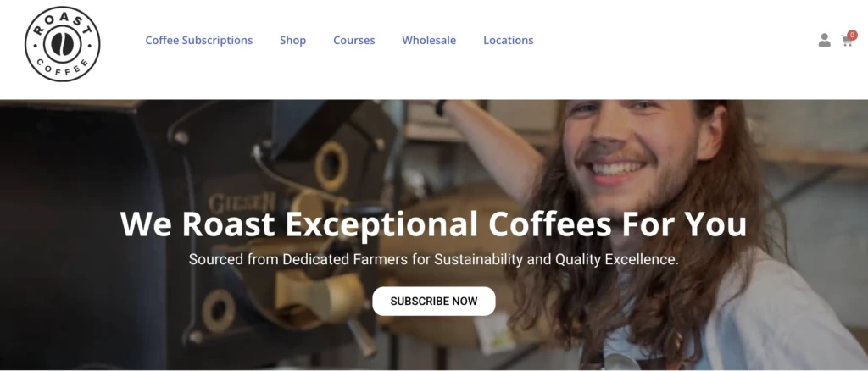Click the red cart count badge
This screenshot has height=371, width=868.
(853, 35)
